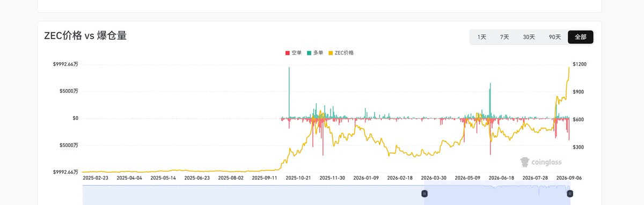Switch to the 90天 range
This screenshot has width=644, height=205.
555,37
